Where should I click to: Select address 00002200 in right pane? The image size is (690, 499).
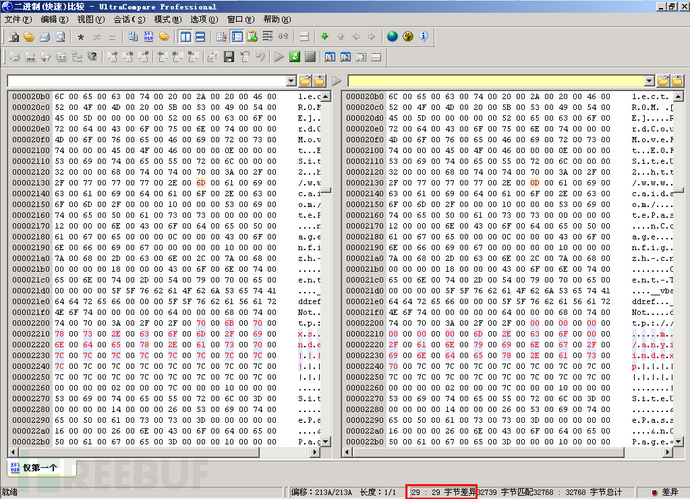pyautogui.click(x=365, y=323)
